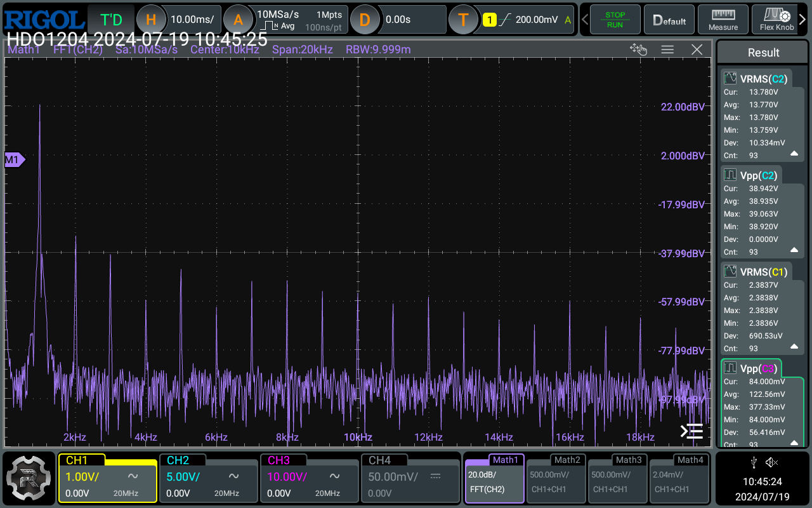The width and height of the screenshot is (812, 508).
Task: Open the Measure menu
Action: click(723, 20)
